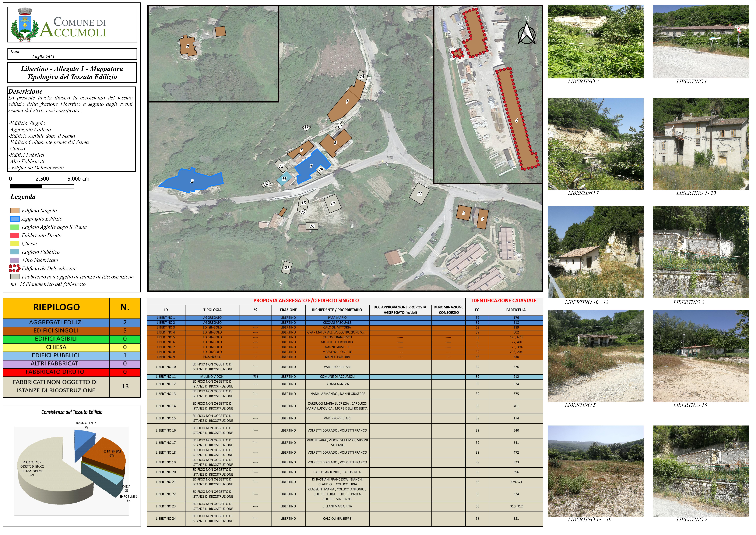The height and width of the screenshot is (535, 756).
Task: Open the LIBERTINO 6 photo
Action: [701, 41]
